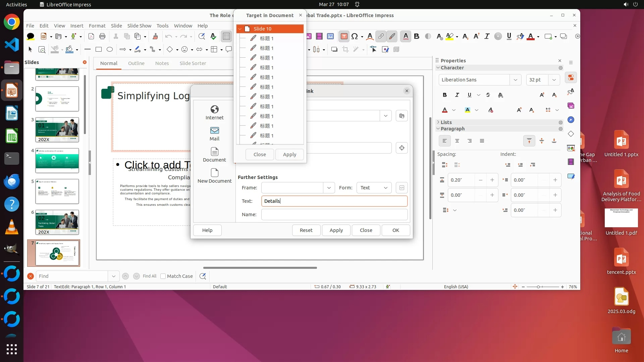Switch to the Outline view tab
The height and width of the screenshot is (362, 644).
[x=136, y=63]
